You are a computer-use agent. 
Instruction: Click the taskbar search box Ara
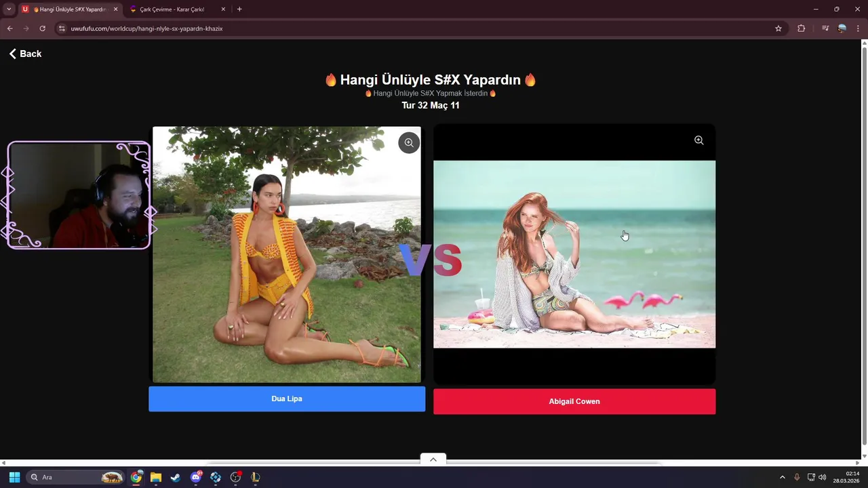(x=75, y=477)
